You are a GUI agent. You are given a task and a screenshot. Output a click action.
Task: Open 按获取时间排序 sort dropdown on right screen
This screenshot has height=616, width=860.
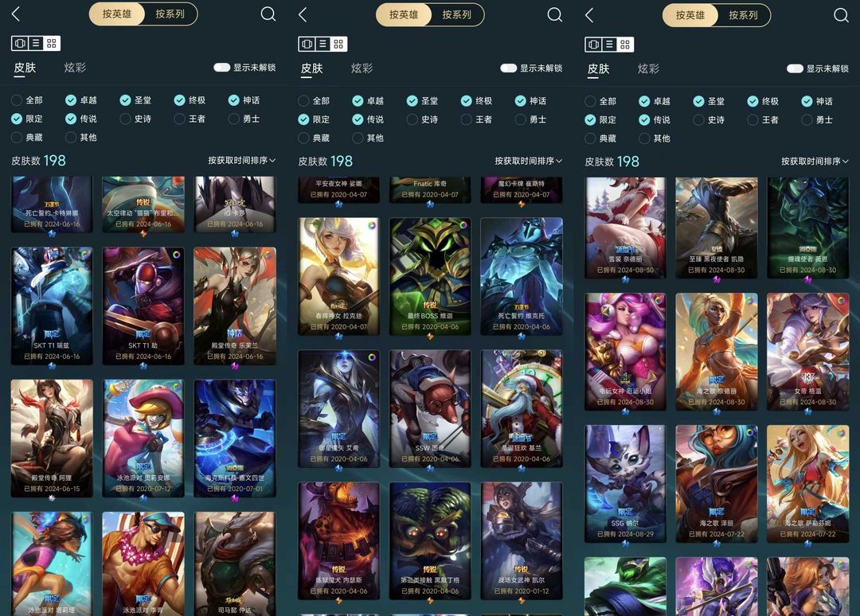pos(815,161)
